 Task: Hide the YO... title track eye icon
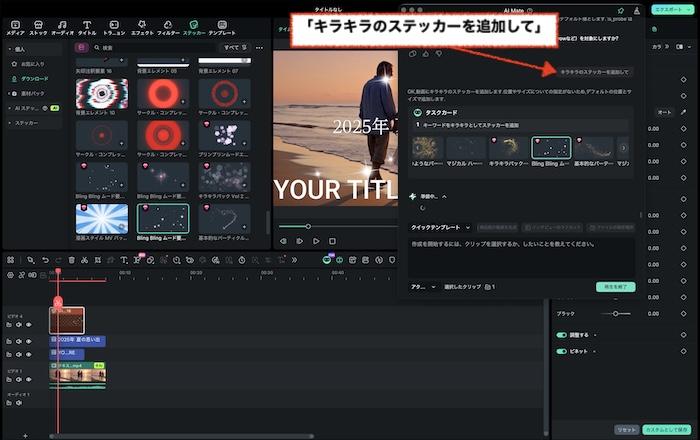click(29, 354)
